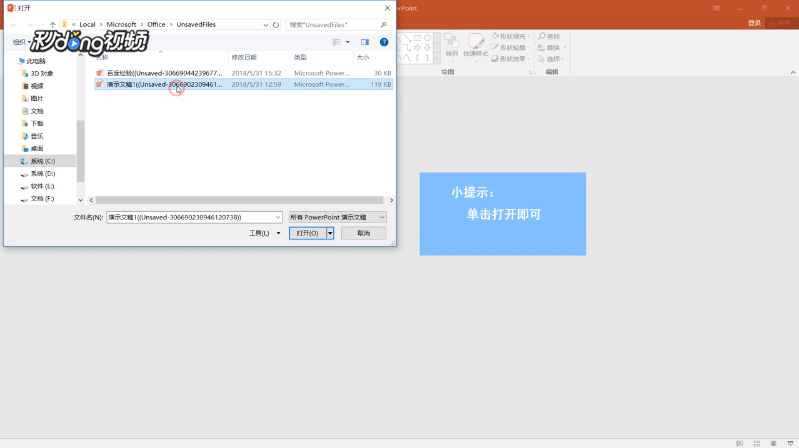Open the 视频 folder in sidebar
This screenshot has width=799, height=448.
[33, 86]
